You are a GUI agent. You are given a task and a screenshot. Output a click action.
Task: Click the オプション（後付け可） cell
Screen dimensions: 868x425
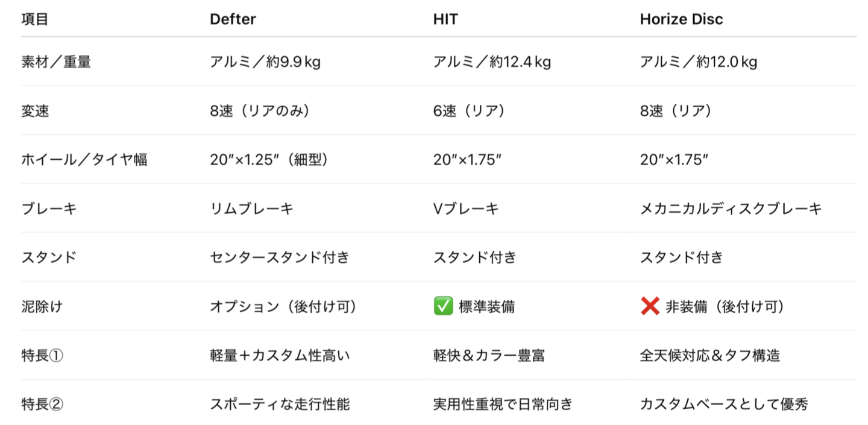pyautogui.click(x=283, y=307)
